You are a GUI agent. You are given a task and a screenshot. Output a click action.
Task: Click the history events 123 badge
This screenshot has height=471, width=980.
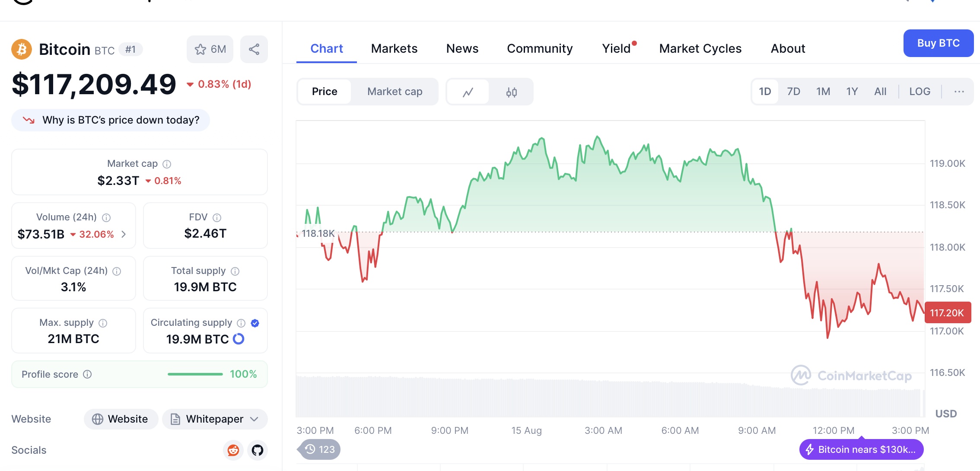pos(320,449)
